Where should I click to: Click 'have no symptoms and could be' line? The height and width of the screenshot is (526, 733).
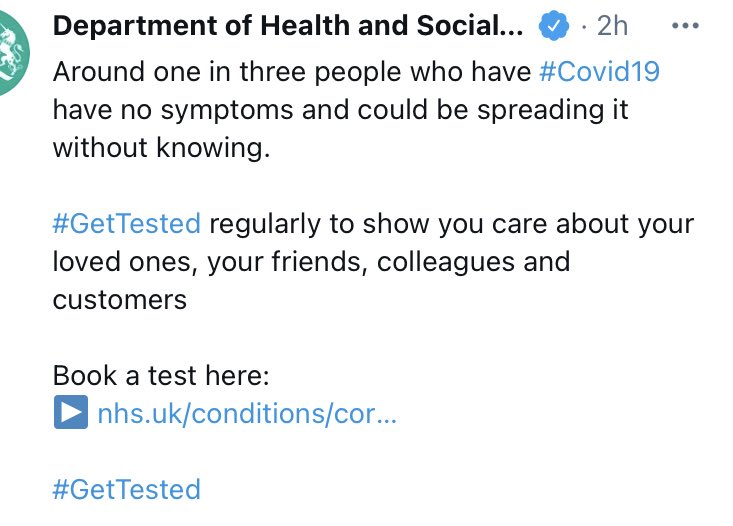tap(260, 110)
